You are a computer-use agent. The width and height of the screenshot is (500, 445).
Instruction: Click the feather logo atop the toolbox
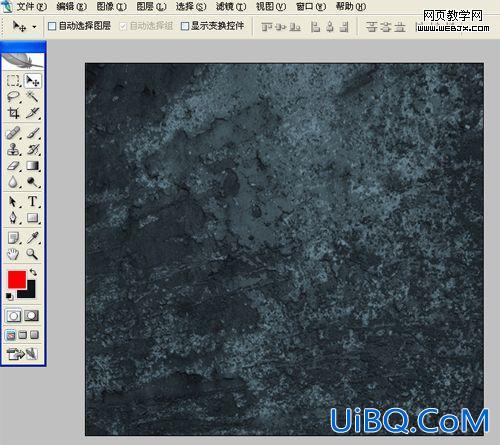[x=23, y=61]
